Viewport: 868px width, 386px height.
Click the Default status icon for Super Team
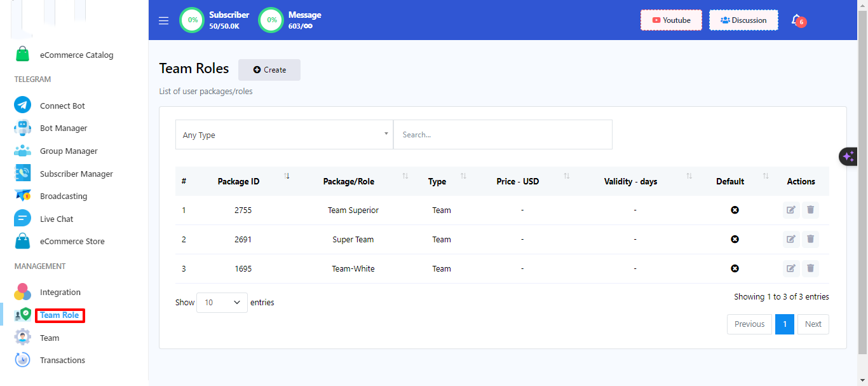735,239
